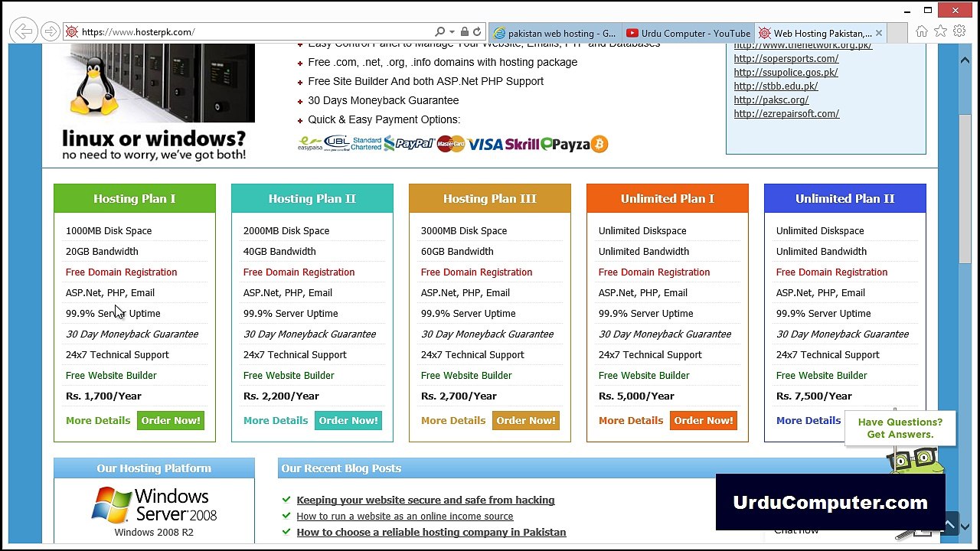
Task: Click Free Website Builder in Unlimited Plan I
Action: click(644, 375)
